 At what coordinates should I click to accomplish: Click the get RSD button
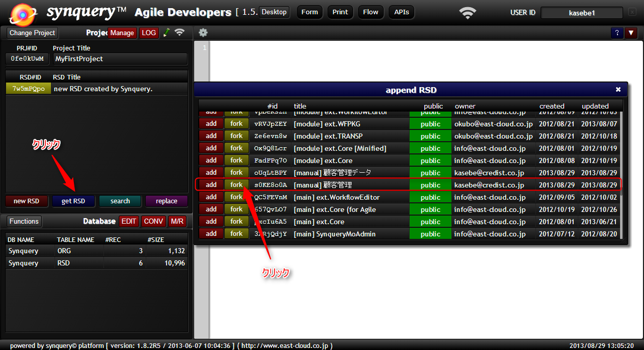(73, 201)
